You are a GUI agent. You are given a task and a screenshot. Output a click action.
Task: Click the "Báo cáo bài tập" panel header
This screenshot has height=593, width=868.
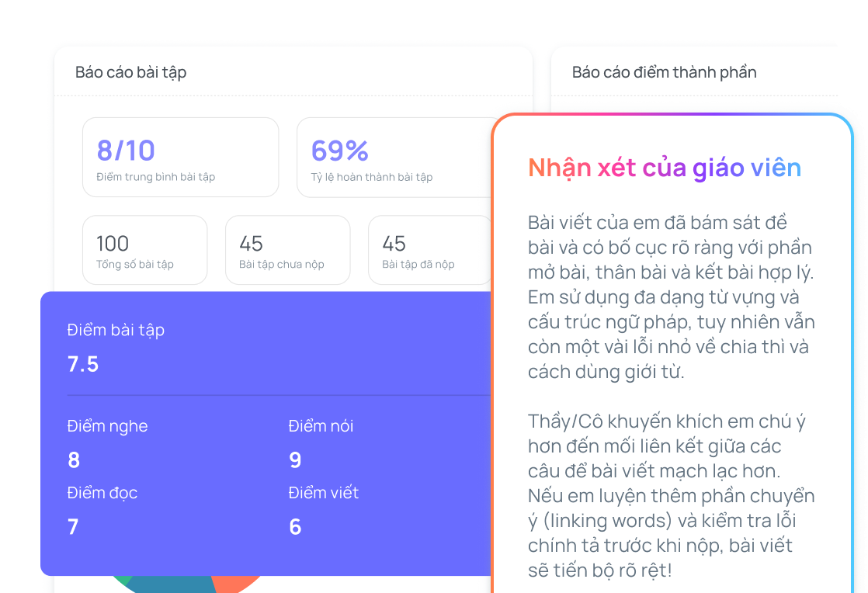[130, 72]
